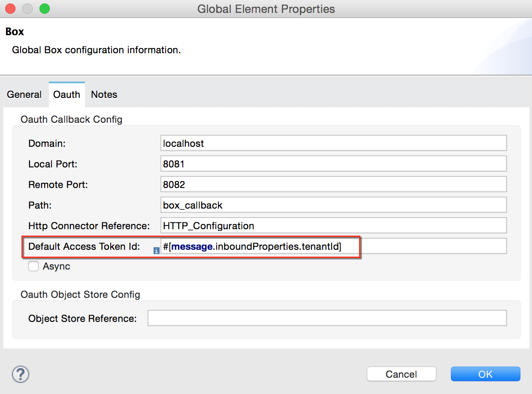
Task: Click the Global Element Properties title bar
Action: click(266, 9)
